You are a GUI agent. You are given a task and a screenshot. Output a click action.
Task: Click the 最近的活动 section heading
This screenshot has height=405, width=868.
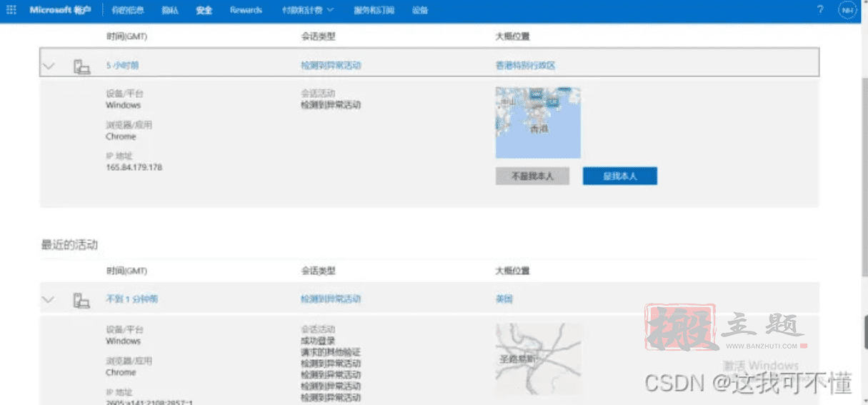pos(69,245)
